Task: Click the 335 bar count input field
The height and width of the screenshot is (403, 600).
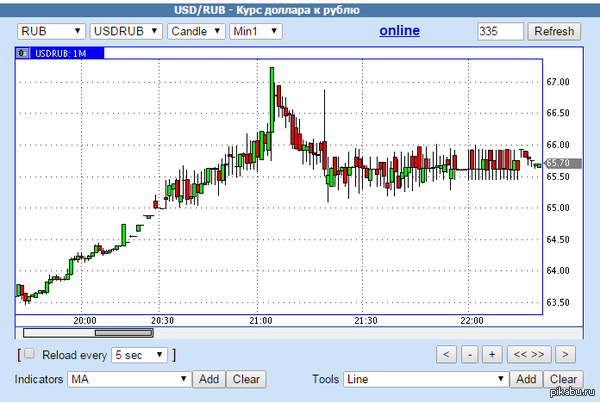Action: pos(501,31)
